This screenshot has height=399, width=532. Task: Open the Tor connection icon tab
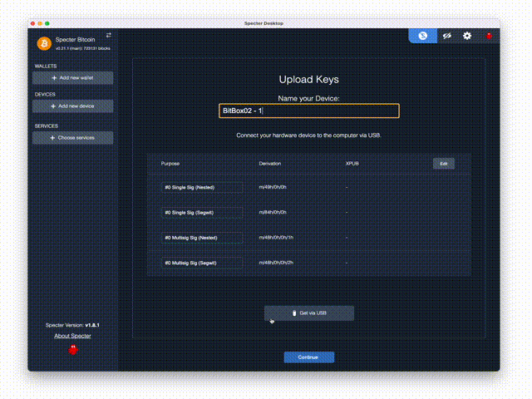(x=422, y=36)
